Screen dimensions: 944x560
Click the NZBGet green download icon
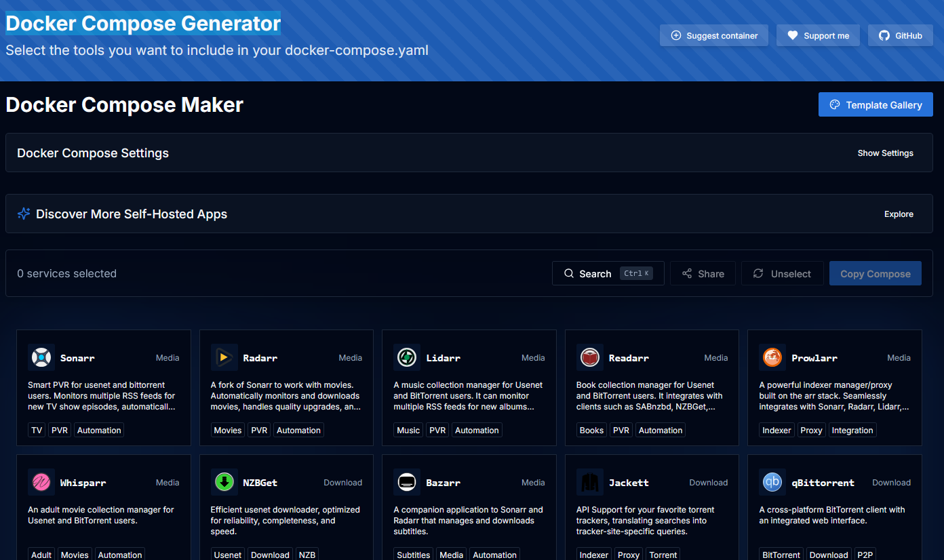(x=224, y=482)
